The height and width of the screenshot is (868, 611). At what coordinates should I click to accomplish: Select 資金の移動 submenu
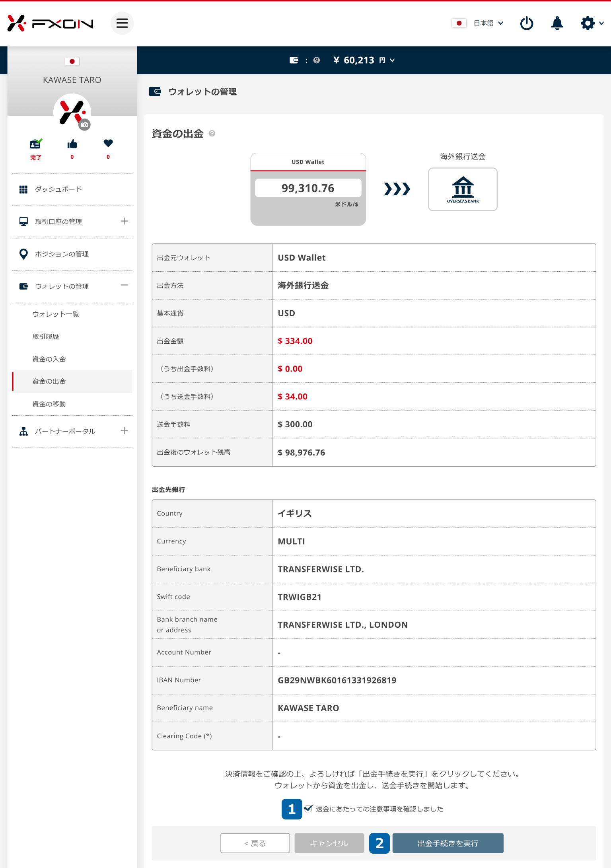[49, 404]
